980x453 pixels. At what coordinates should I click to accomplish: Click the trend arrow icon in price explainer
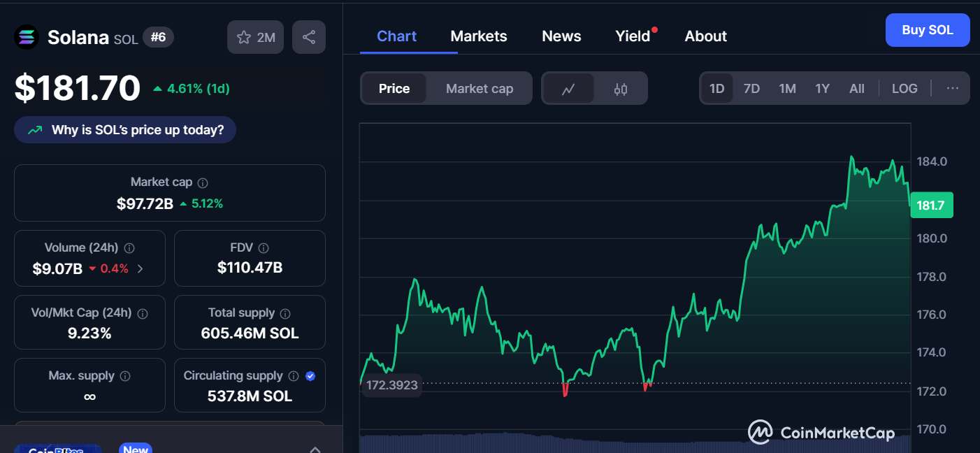click(34, 130)
